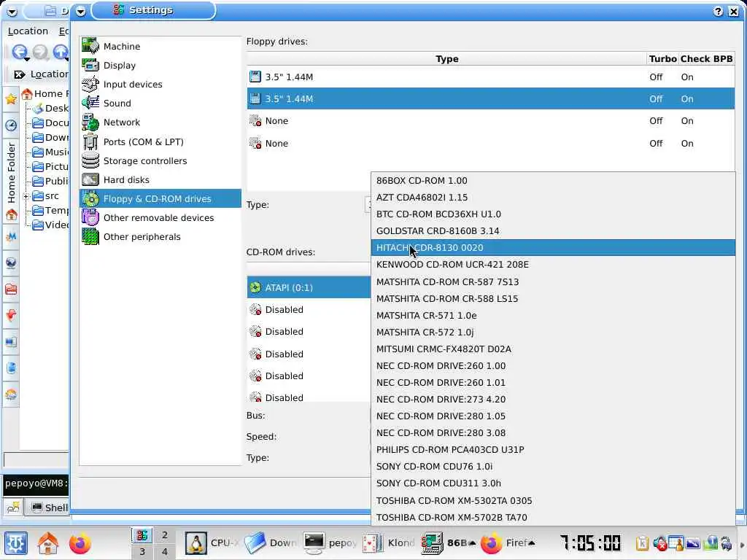Switch to the CPU-X taskbar window
The width and height of the screenshot is (747, 560).
(x=212, y=542)
